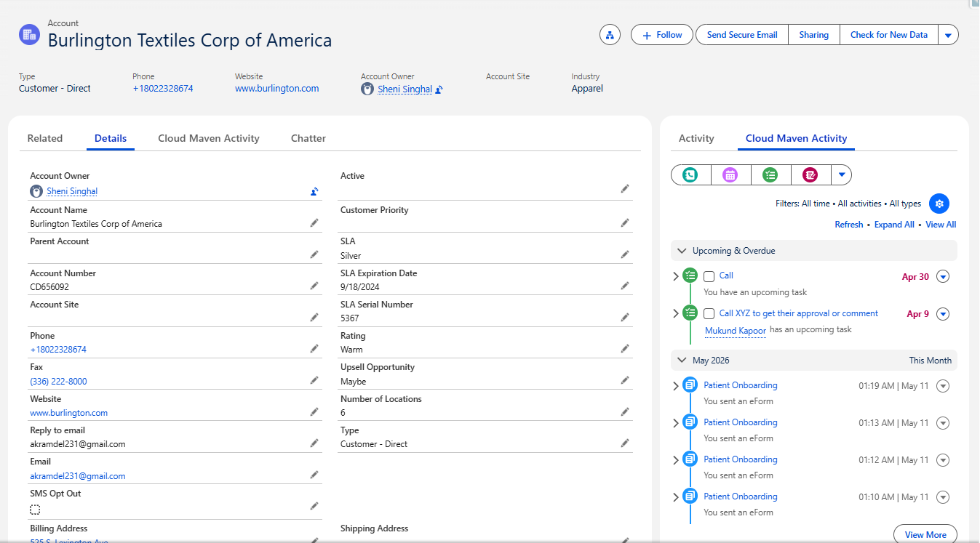980x543 pixels.
Task: Collapse the May 2026 section
Action: 682,361
